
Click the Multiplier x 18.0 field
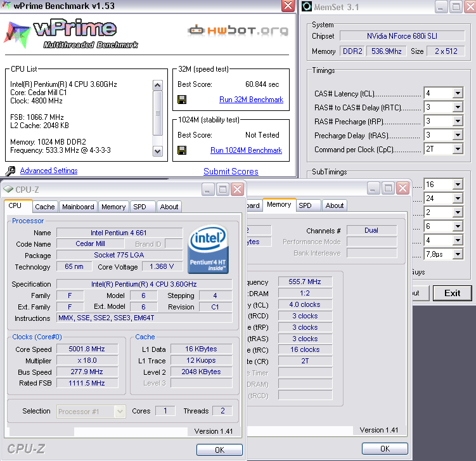87,360
